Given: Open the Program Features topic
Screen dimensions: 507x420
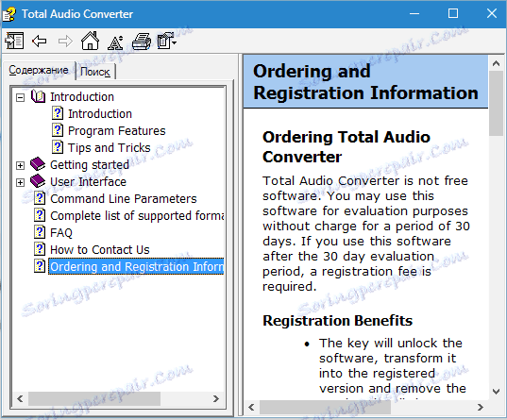Looking at the screenshot, I should point(117,131).
